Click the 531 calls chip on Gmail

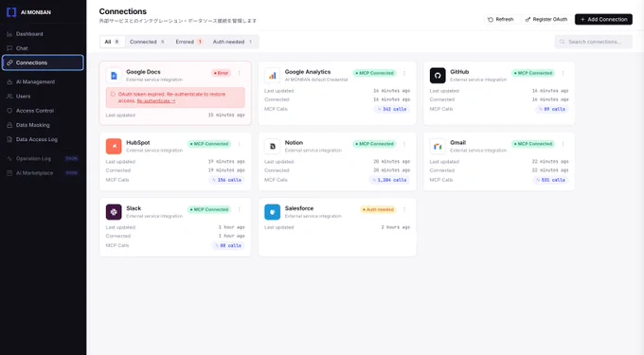click(x=551, y=180)
